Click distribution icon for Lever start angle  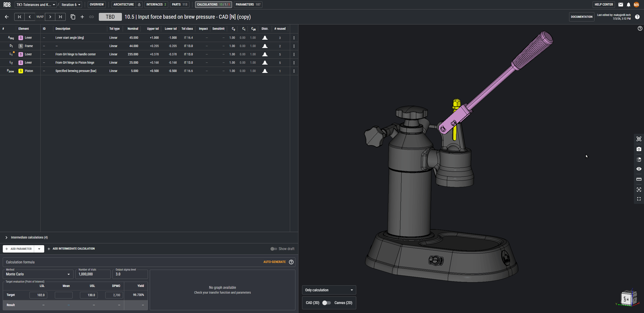pos(265,38)
